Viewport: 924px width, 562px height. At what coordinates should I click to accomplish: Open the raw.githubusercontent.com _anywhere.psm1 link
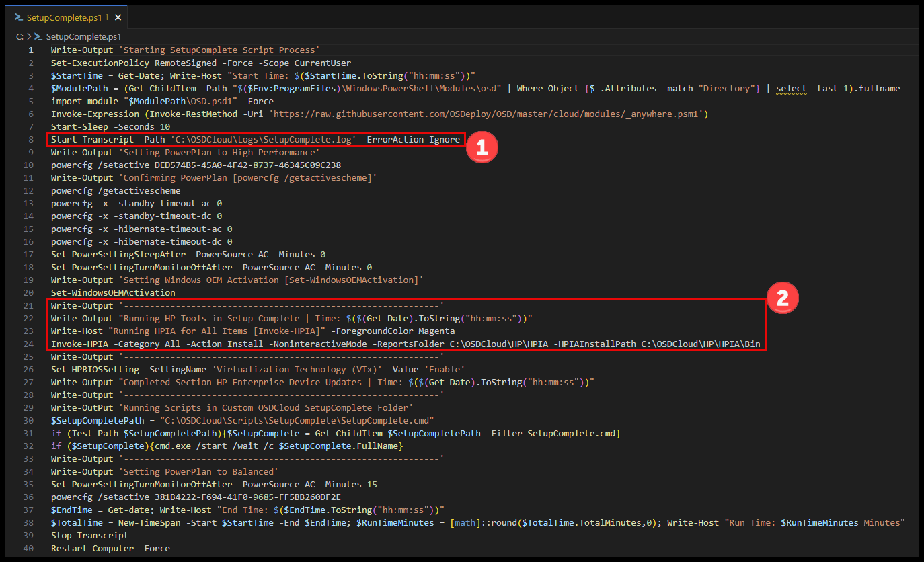pos(488,114)
